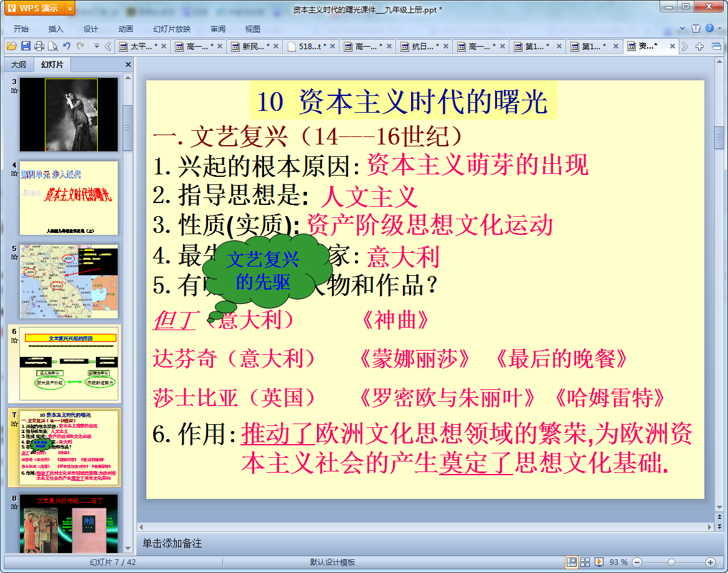The height and width of the screenshot is (573, 728).
Task: Switch to Normal view icon
Action: (x=572, y=562)
